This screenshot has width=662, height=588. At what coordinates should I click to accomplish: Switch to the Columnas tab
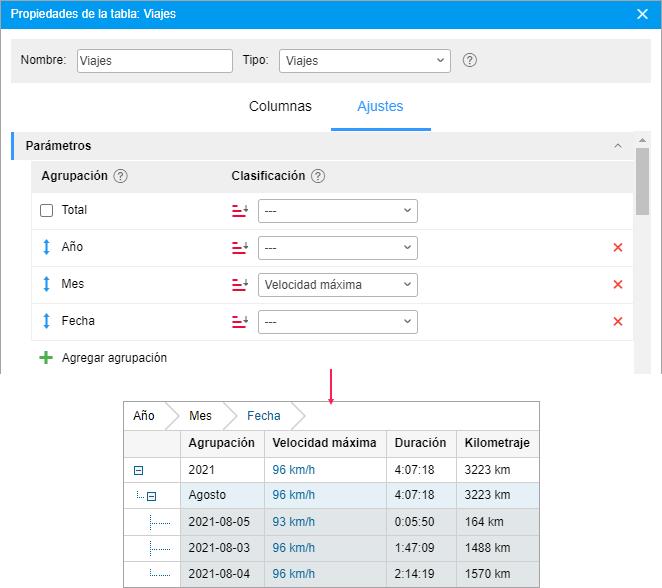pos(280,106)
